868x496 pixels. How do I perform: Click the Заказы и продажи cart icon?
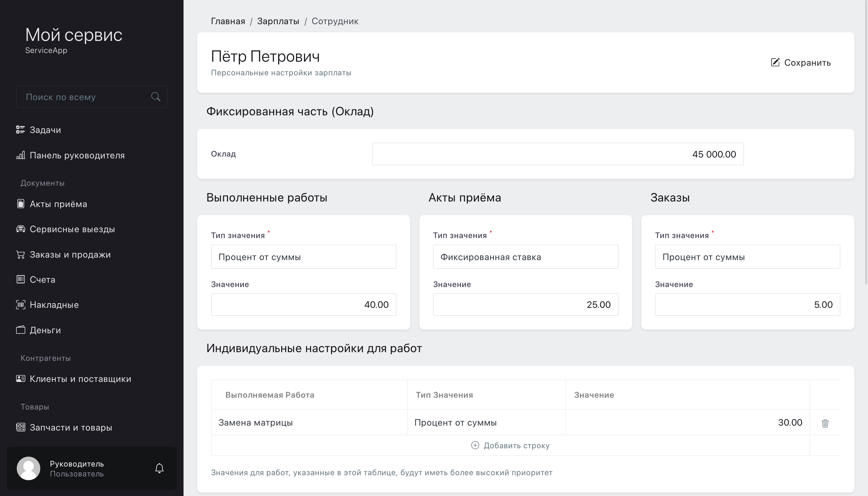pos(20,255)
